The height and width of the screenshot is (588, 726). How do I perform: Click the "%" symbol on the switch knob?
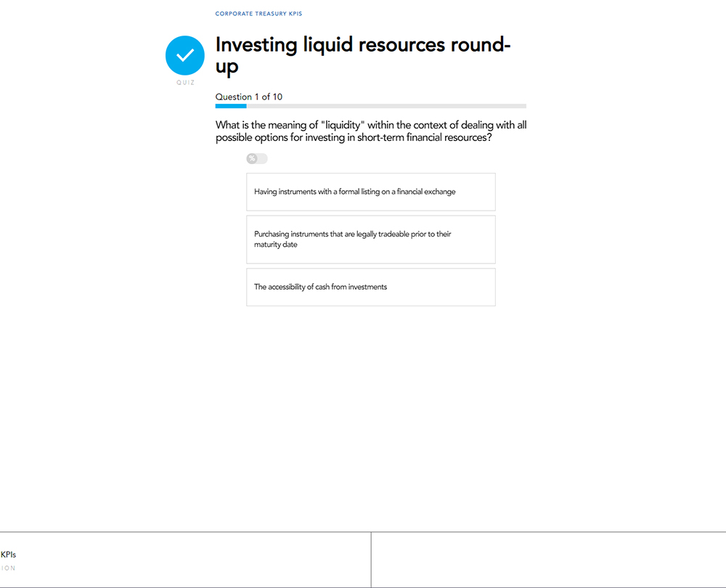click(252, 159)
